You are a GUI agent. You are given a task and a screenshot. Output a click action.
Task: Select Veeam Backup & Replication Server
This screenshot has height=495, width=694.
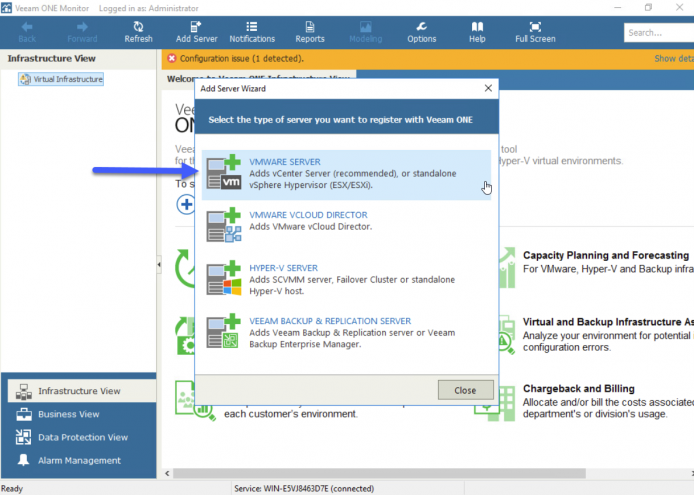[x=347, y=332]
